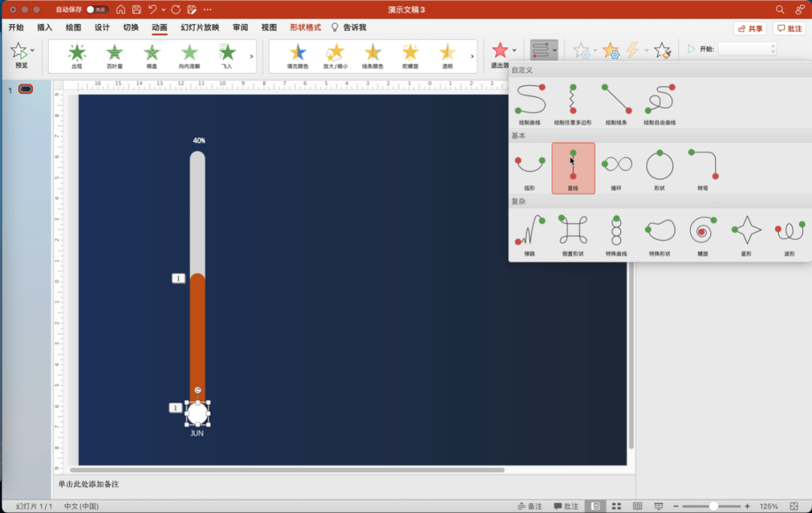This screenshot has height=513, width=812.
Task: Open the 设计 tab
Action: pos(102,28)
